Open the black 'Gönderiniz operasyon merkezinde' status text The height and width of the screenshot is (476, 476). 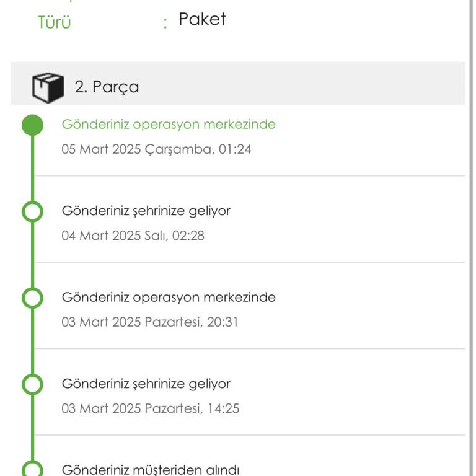coord(169,297)
